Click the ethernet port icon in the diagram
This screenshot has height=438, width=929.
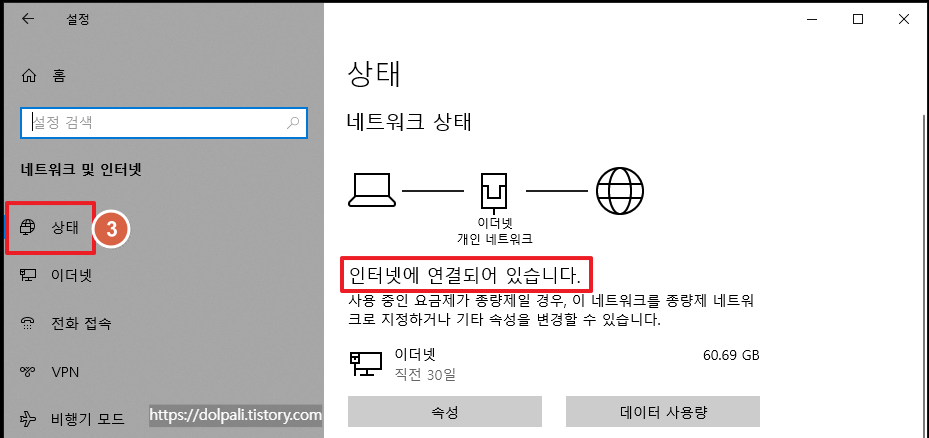coord(494,193)
